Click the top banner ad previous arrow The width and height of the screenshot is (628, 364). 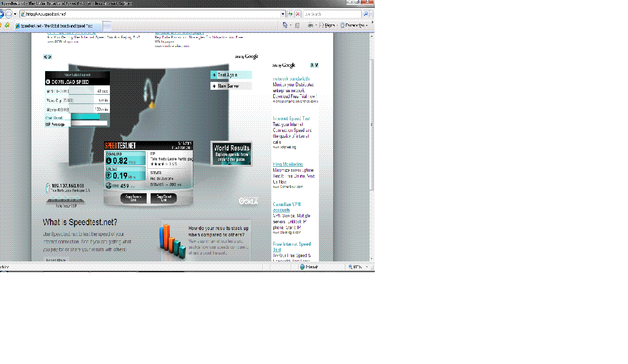[x=45, y=57]
